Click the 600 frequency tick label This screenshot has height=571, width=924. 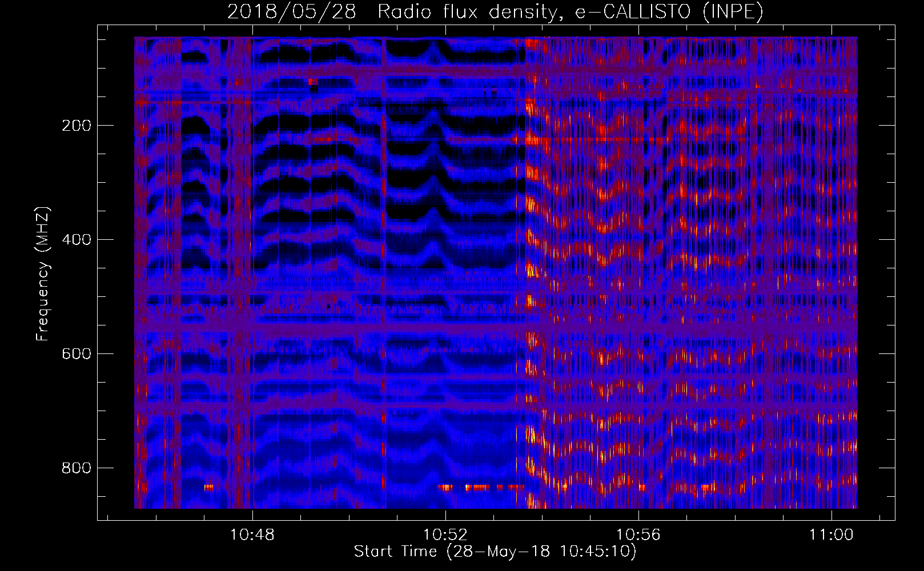tap(77, 354)
